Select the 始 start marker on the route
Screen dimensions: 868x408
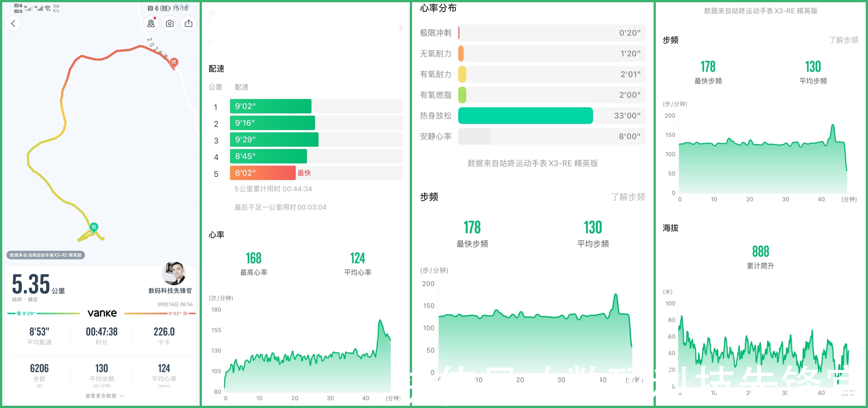[x=94, y=227]
